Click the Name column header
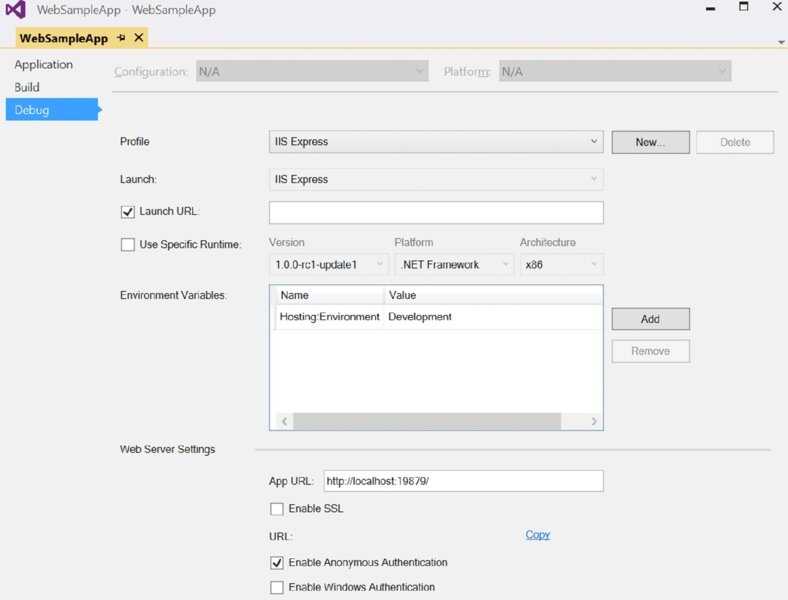Screen dimensions: 788x600 329,295
